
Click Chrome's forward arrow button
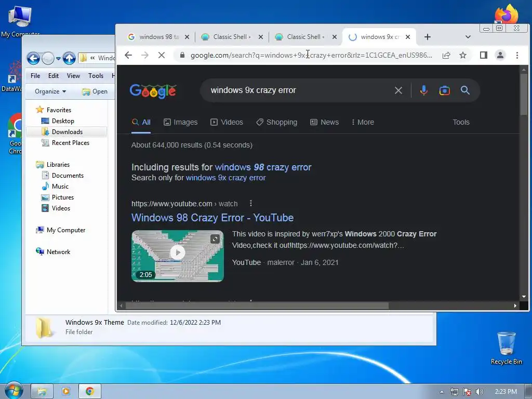click(x=145, y=55)
